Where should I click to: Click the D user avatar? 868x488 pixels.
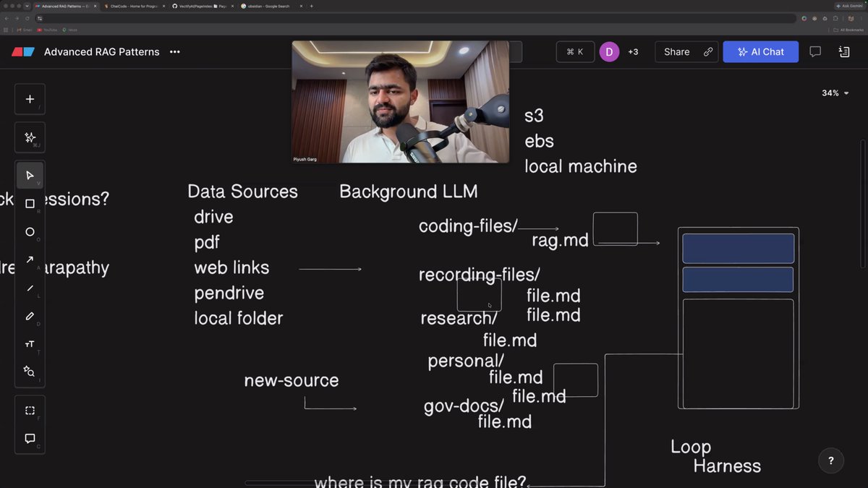[609, 52]
